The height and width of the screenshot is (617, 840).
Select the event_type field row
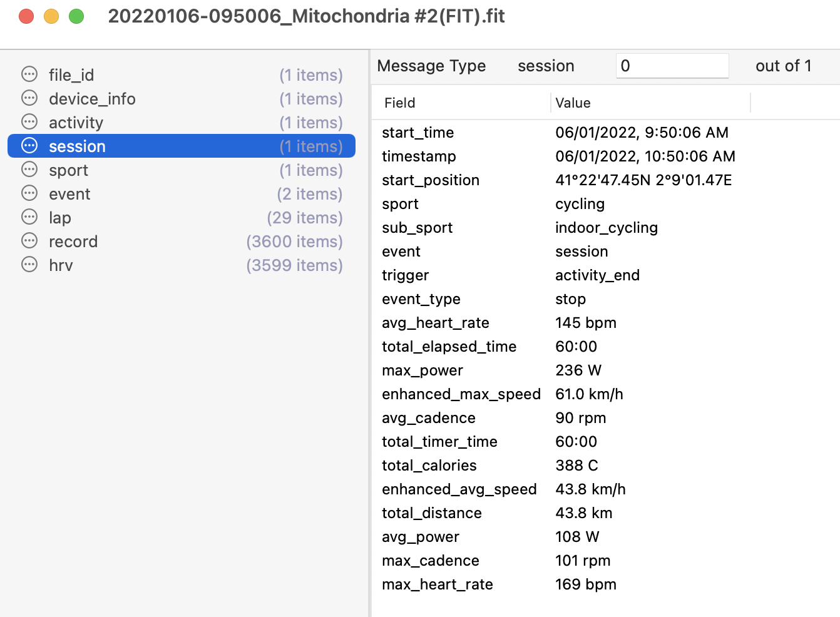tap(605, 299)
